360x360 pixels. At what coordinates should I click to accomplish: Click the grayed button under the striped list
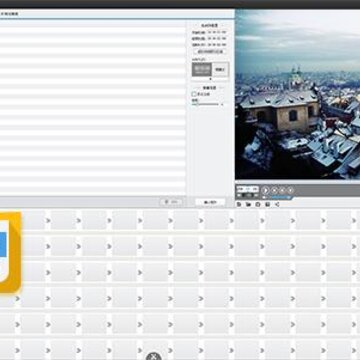171,202
